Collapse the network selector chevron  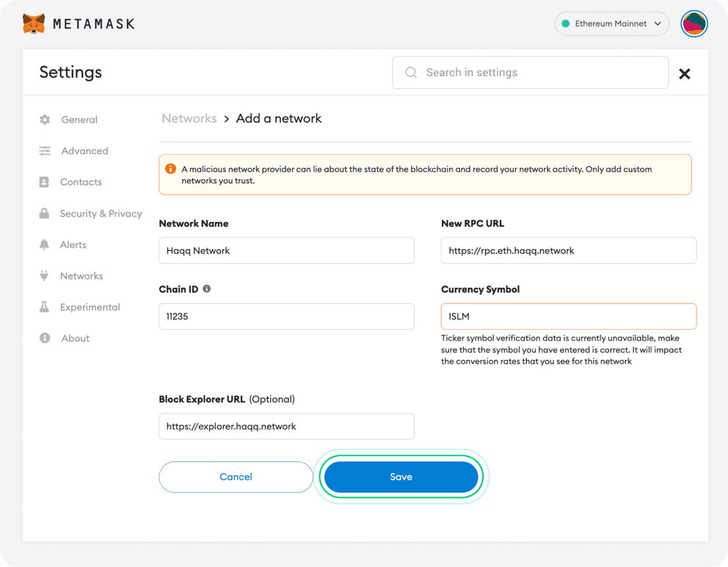(658, 24)
